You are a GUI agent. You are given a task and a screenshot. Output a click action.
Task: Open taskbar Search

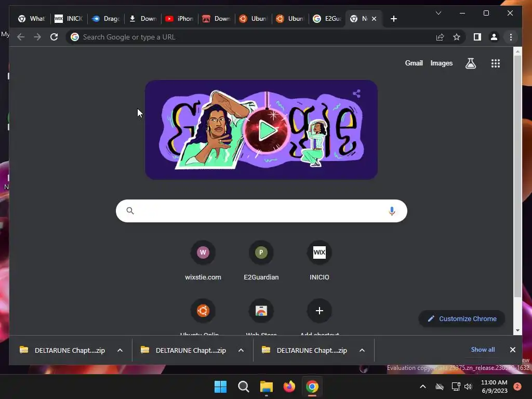(x=243, y=387)
